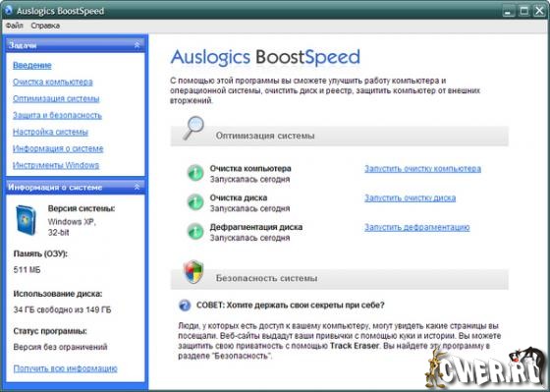Click the Оптимизация системы section header
The width and height of the screenshot is (550, 392).
(340, 136)
